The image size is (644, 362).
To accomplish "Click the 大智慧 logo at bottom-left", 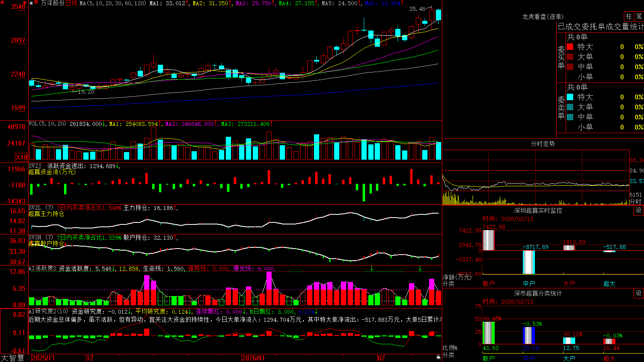I will 12,358.
